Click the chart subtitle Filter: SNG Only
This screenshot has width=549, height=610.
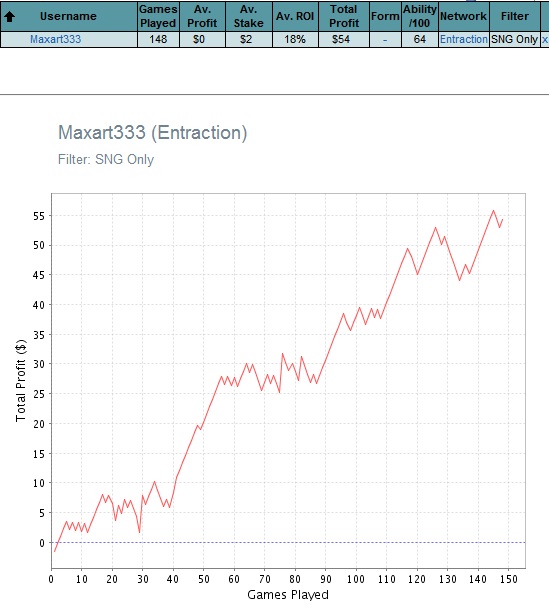[x=106, y=160]
